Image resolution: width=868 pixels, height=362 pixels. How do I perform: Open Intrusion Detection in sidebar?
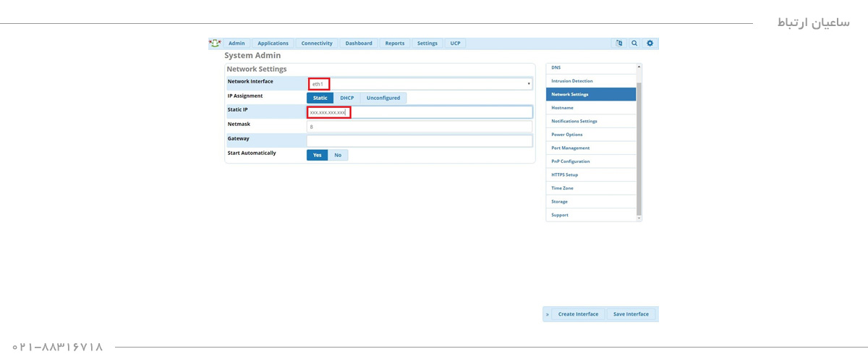click(x=571, y=81)
